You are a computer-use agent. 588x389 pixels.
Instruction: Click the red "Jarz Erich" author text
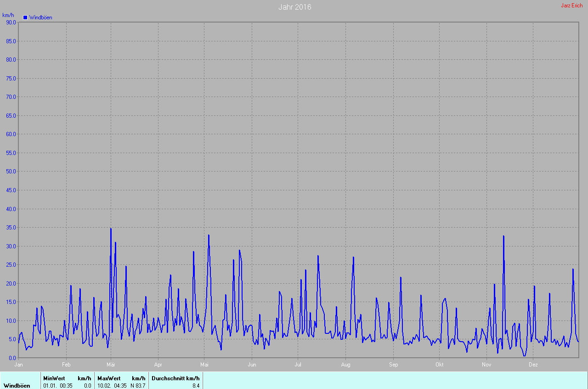[572, 6]
